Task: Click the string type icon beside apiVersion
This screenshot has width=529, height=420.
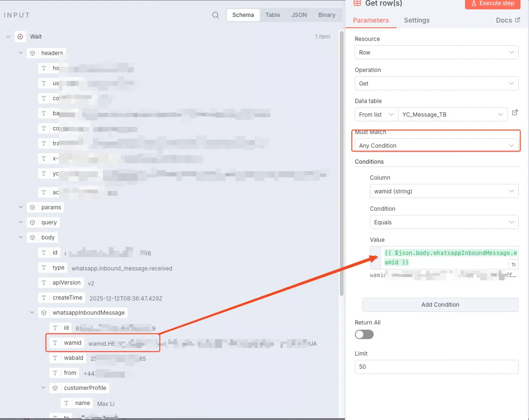Action: [x=44, y=283]
